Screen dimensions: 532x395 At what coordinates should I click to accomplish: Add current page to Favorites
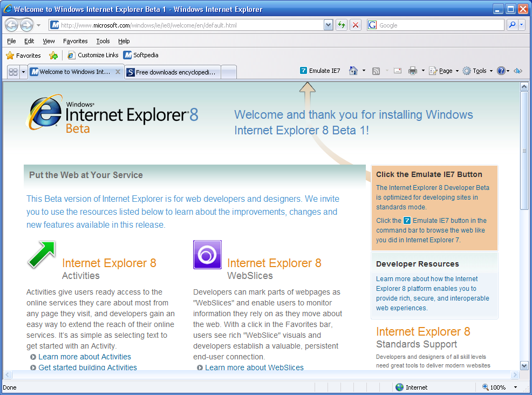click(53, 55)
